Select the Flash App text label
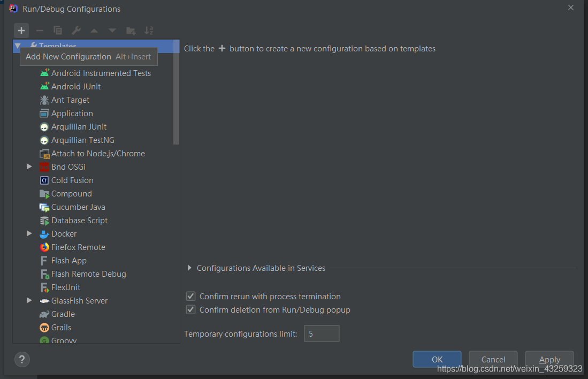The image size is (588, 379). 69,261
